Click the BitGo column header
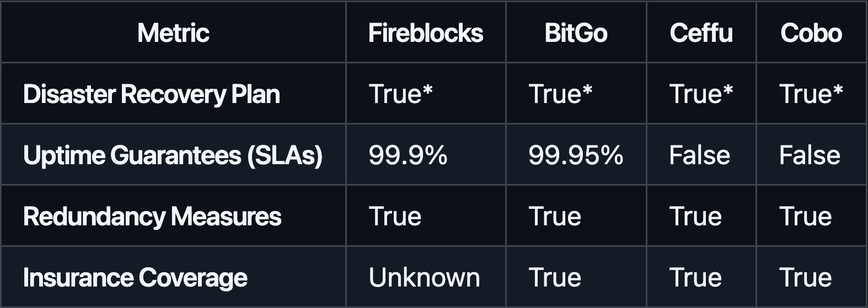Screen dimensions: 868x308 (x=576, y=33)
